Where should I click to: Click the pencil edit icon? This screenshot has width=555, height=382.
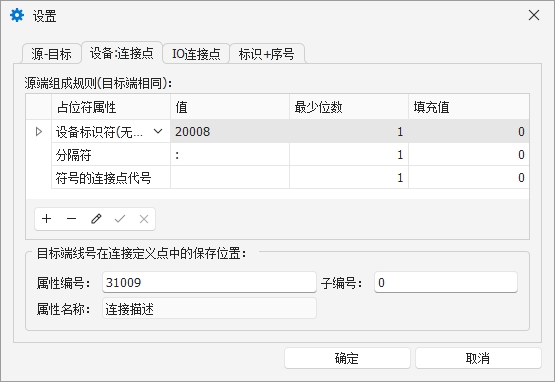tap(96, 219)
